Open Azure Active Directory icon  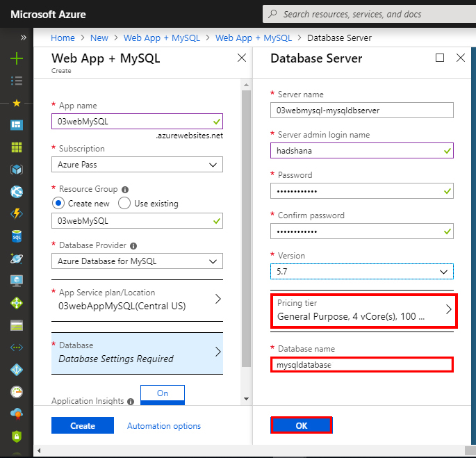tap(17, 370)
